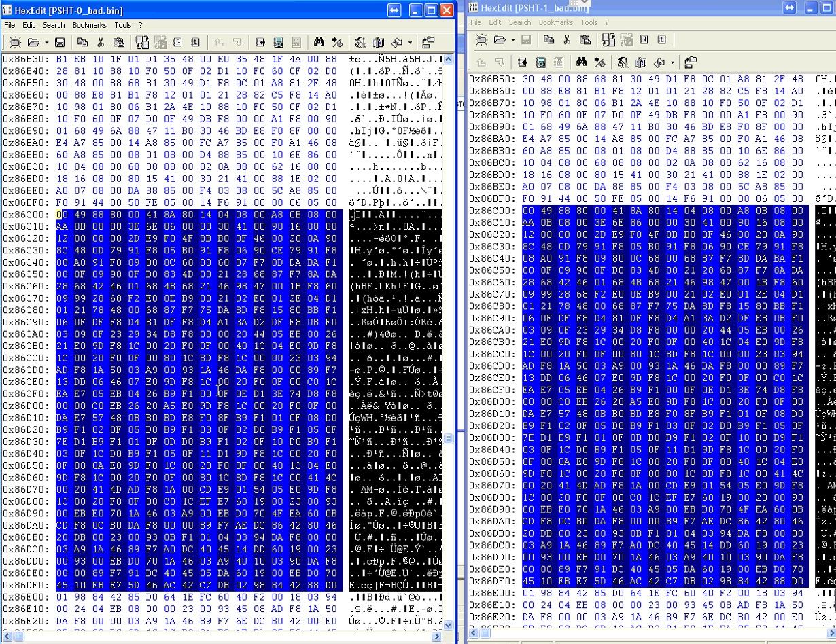Screen dimensions: 836x644
Task: Open File menu in PSHT-1 window
Action: pyautogui.click(x=476, y=22)
